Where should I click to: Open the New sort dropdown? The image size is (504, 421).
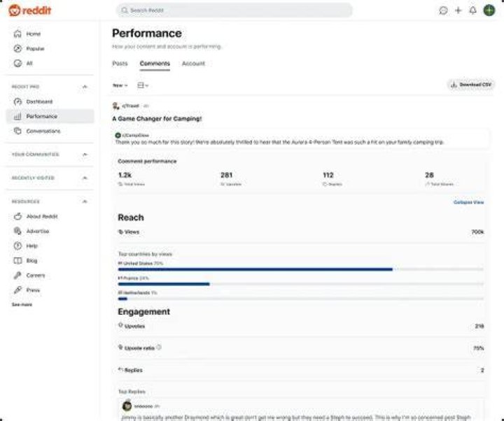[120, 85]
